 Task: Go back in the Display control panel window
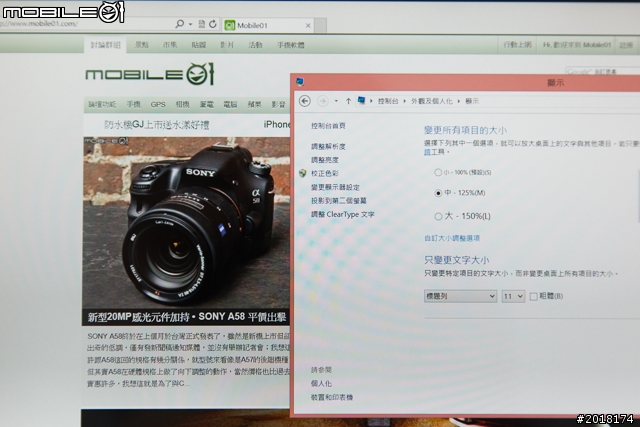(304, 101)
